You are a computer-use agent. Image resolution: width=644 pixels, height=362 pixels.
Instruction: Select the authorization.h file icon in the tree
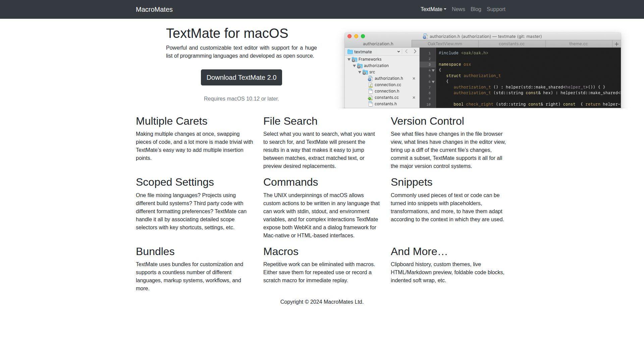pyautogui.click(x=370, y=78)
